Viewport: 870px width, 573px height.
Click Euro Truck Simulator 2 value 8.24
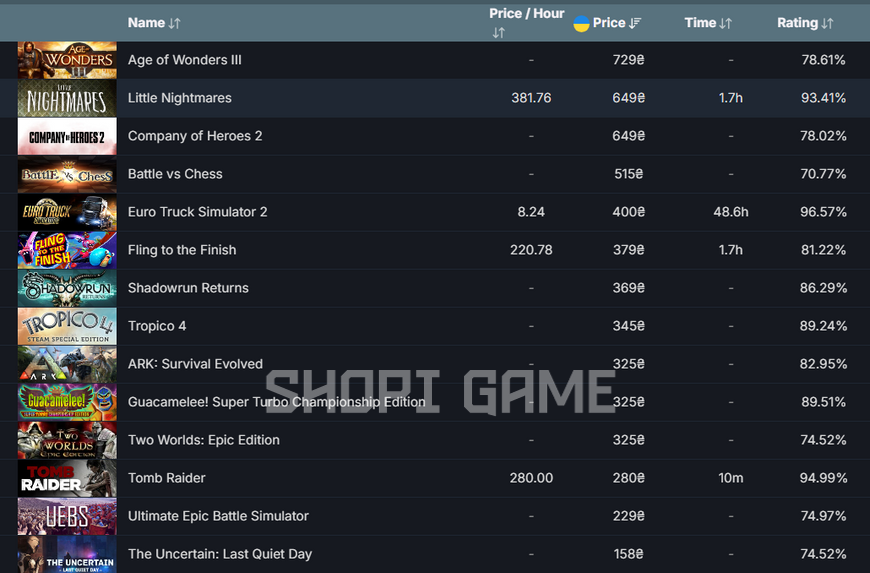[x=531, y=212]
